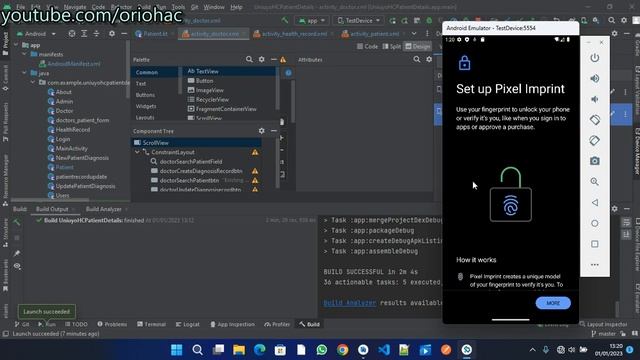Click the Windows Start button

pyautogui.click(x=176, y=350)
